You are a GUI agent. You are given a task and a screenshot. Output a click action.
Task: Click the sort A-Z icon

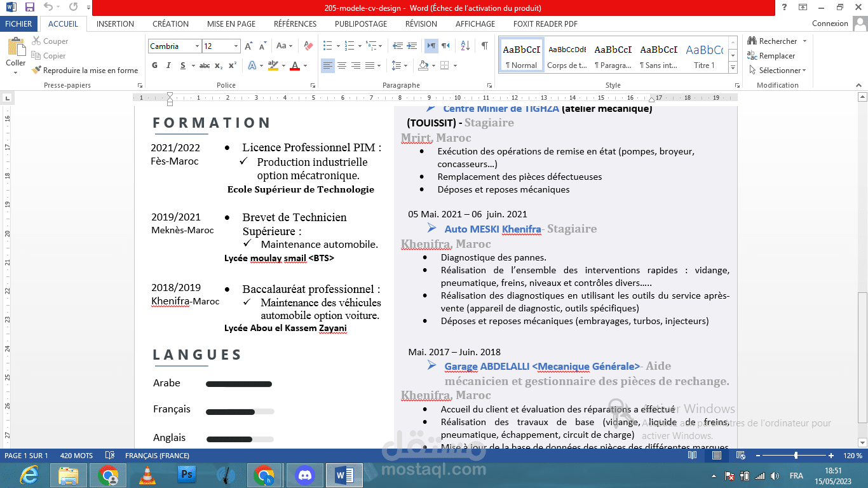pyautogui.click(x=465, y=46)
